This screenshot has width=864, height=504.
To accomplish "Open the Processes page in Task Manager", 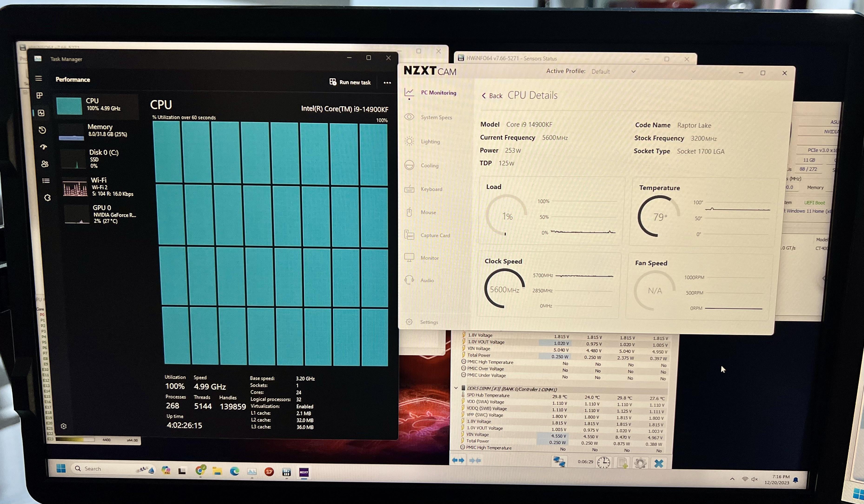I will pyautogui.click(x=40, y=95).
